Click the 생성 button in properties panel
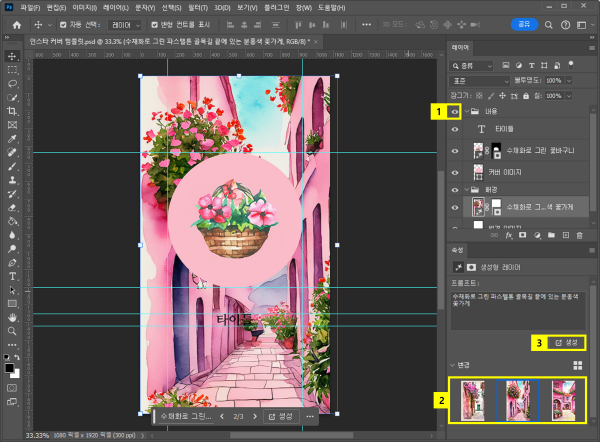This screenshot has height=442, width=600. point(567,342)
